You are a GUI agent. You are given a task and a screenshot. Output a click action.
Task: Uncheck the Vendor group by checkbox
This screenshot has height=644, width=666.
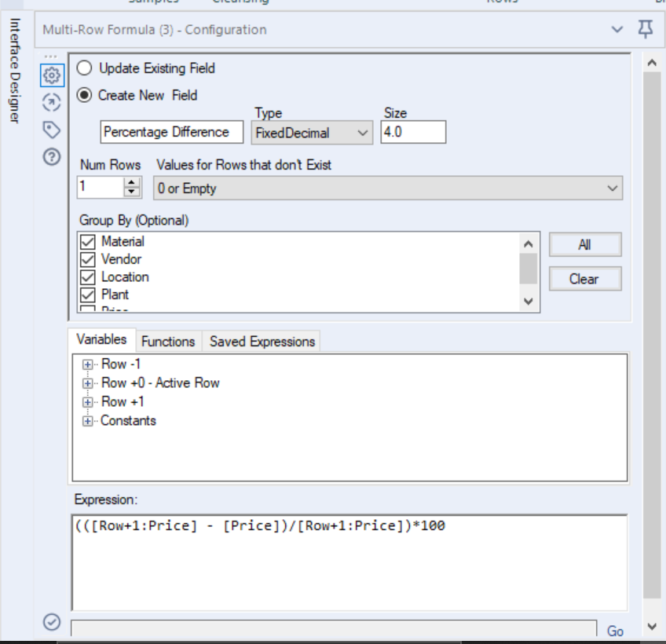[86, 259]
